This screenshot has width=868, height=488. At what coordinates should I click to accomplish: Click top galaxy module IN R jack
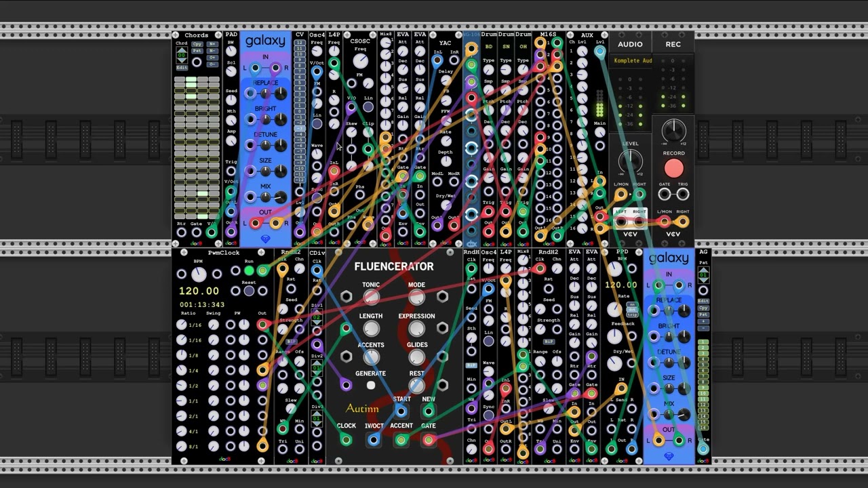click(x=275, y=68)
